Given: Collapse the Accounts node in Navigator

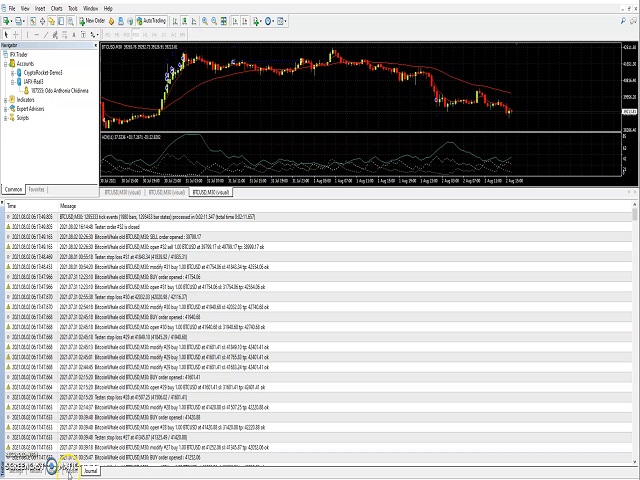Looking at the screenshot, I should [x=6, y=64].
